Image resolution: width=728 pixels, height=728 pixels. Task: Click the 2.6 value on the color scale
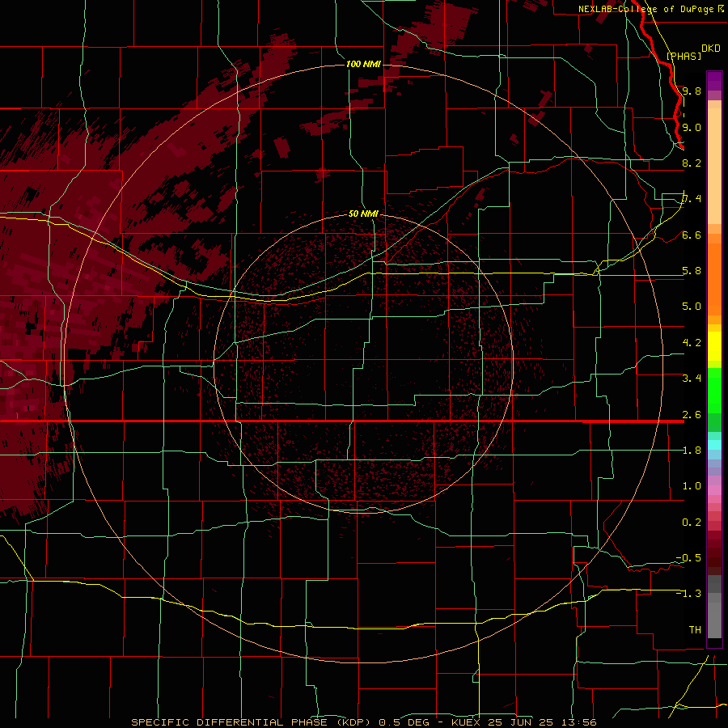(692, 415)
